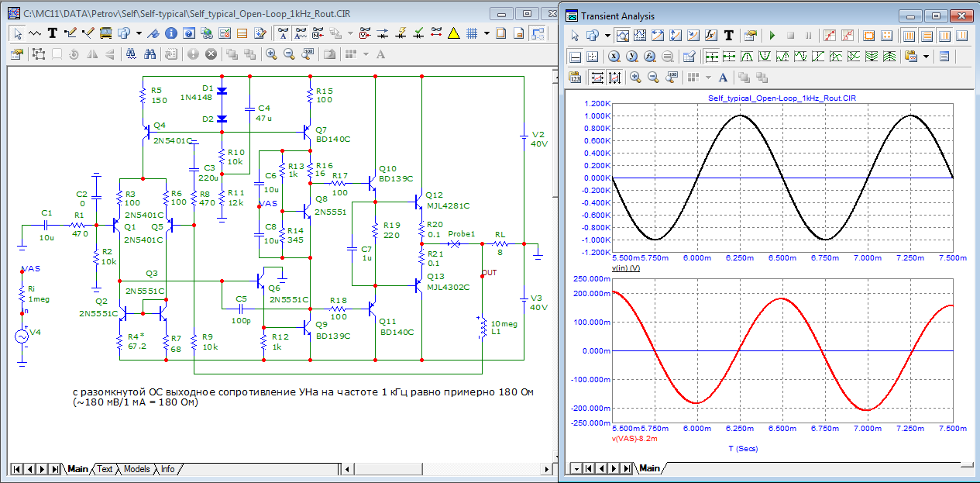
Task: Zoom out in Transient Analysis window
Action: coord(653,77)
